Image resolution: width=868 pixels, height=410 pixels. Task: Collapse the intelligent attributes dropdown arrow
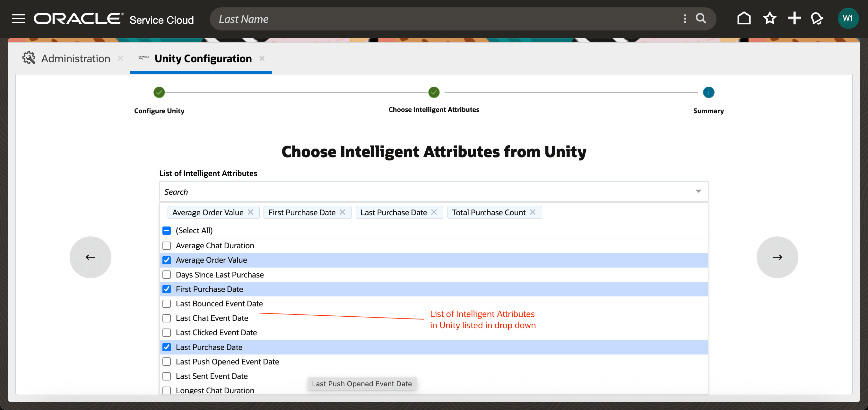[698, 191]
